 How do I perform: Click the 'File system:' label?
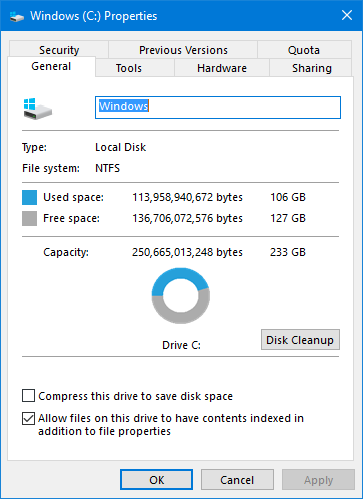[x=51, y=168]
